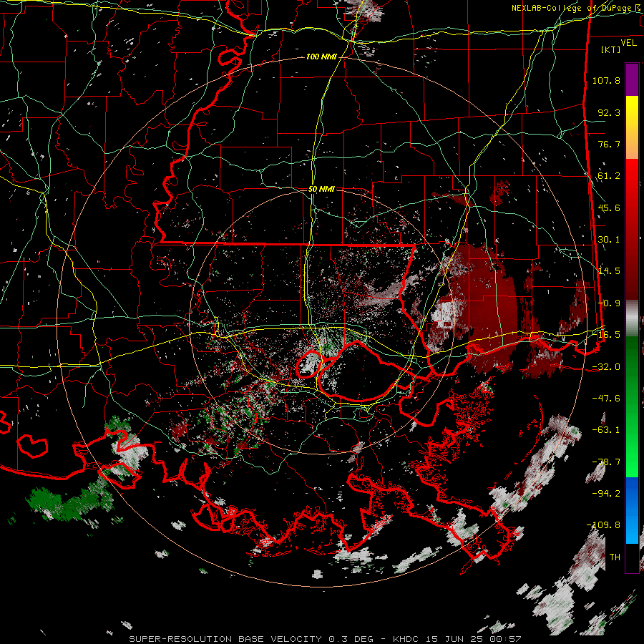The image size is (644, 644).
Task: Select the -109.8 legend value
Action: coord(603,525)
